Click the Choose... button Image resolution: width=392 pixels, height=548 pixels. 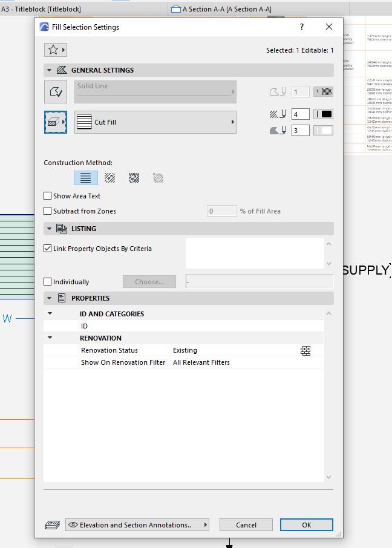tap(149, 282)
